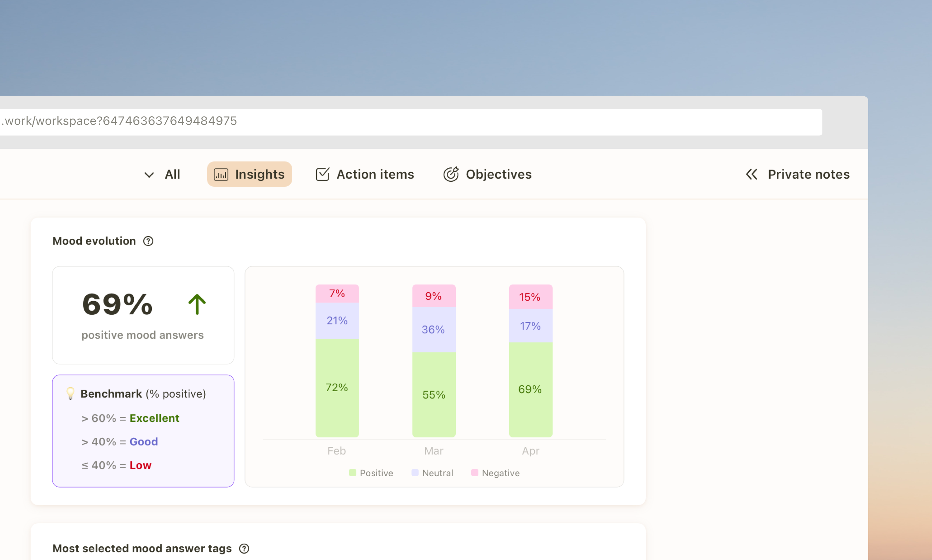Open help icon for Most selected mood answer tags
Image resolution: width=932 pixels, height=560 pixels.
244,548
